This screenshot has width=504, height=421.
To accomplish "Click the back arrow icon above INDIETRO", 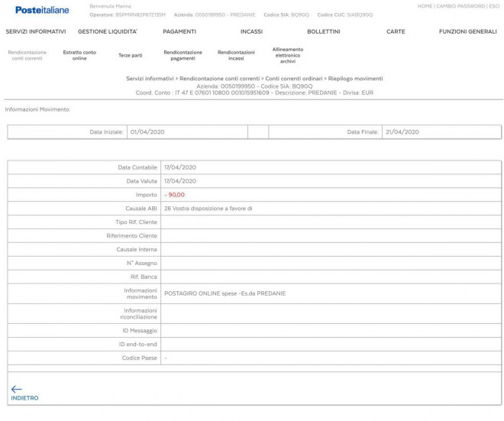I will (17, 389).
